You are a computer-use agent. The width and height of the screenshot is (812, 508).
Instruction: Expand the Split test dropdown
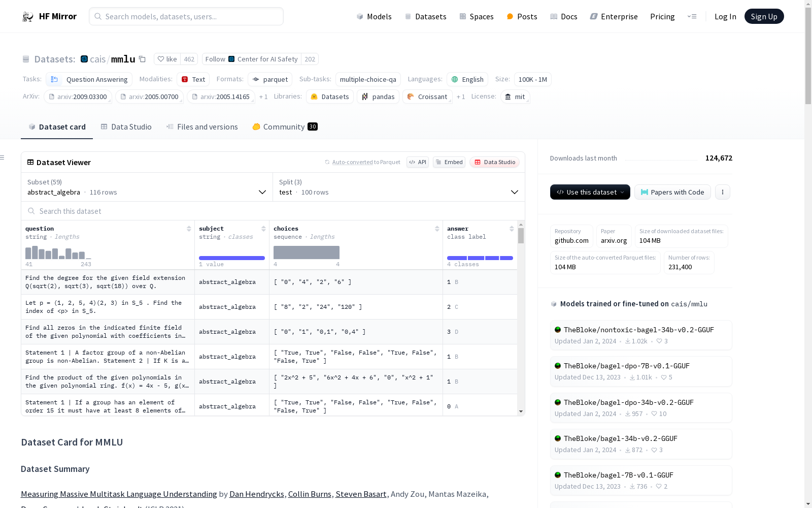point(399,187)
